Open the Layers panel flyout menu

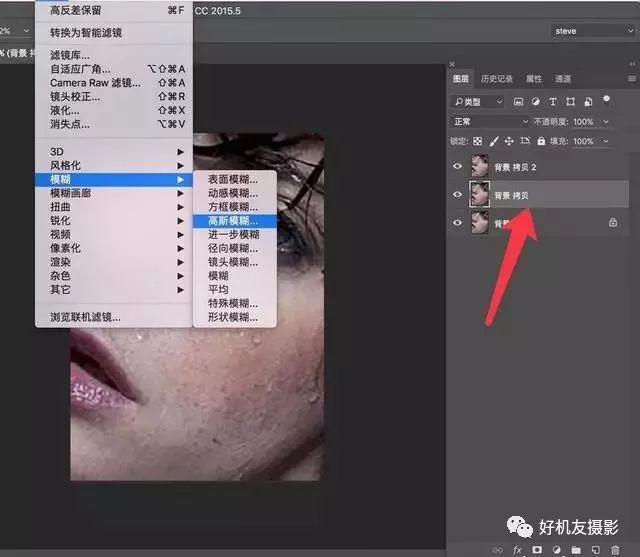[631, 78]
